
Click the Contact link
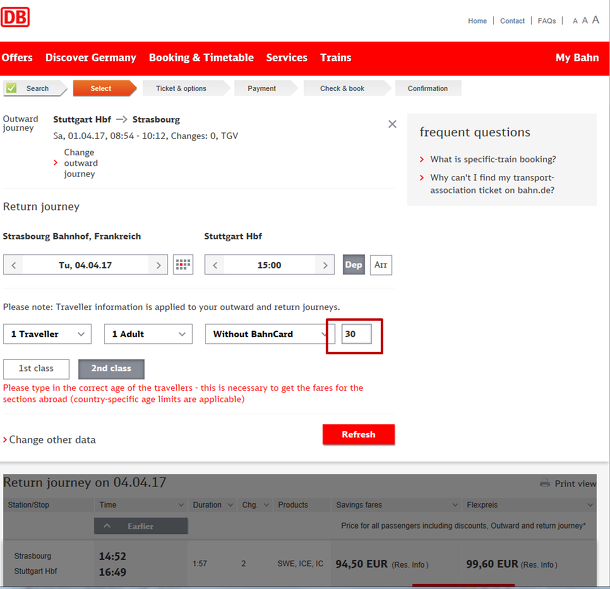(x=512, y=21)
